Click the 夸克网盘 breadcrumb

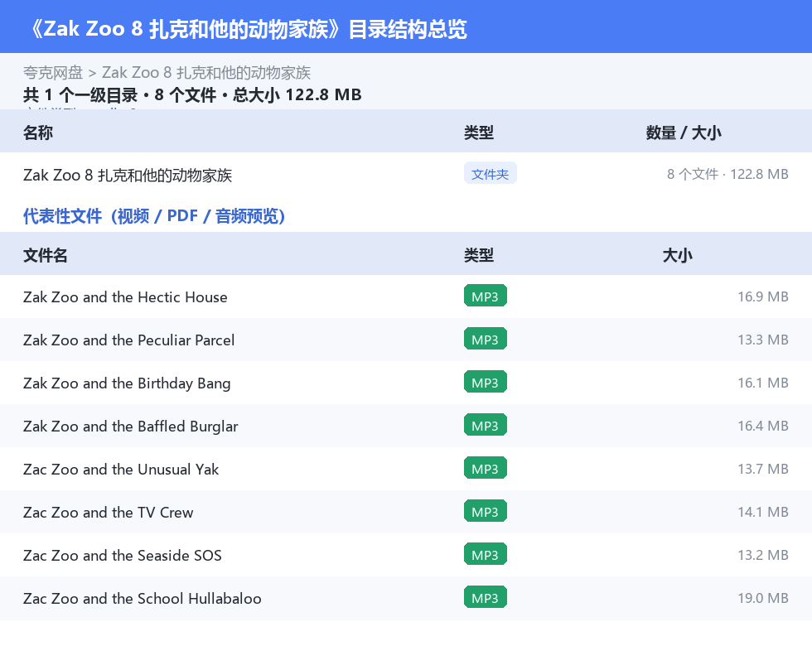point(53,73)
